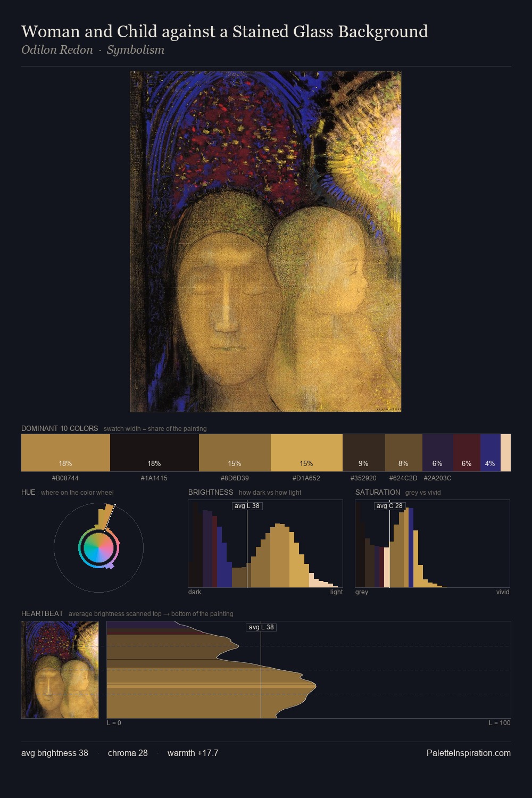This screenshot has height=798, width=532.
Task: Click the Symbolism style label
Action: pyautogui.click(x=135, y=49)
